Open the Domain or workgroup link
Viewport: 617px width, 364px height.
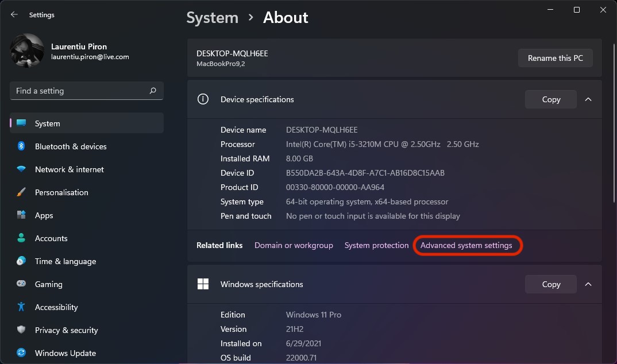tap(294, 245)
